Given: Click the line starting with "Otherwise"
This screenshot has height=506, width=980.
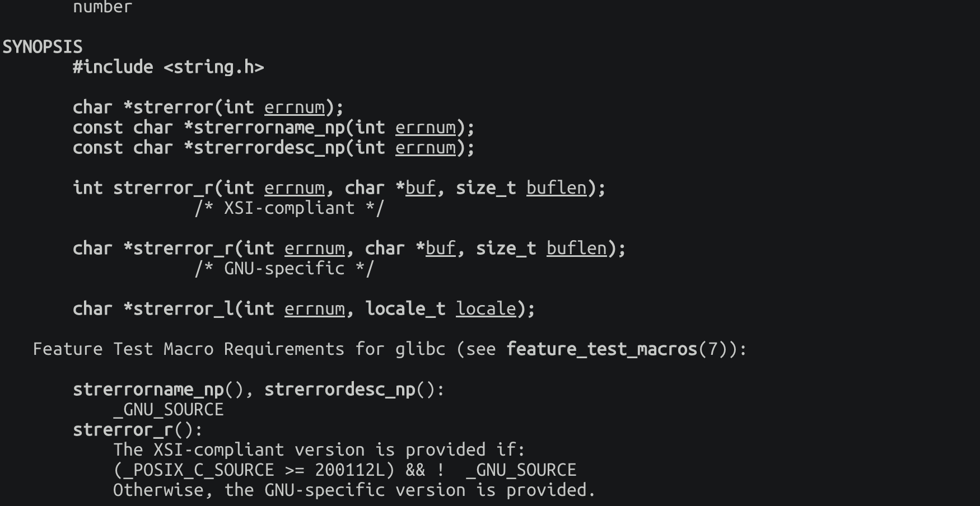Looking at the screenshot, I should pyautogui.click(x=354, y=490).
